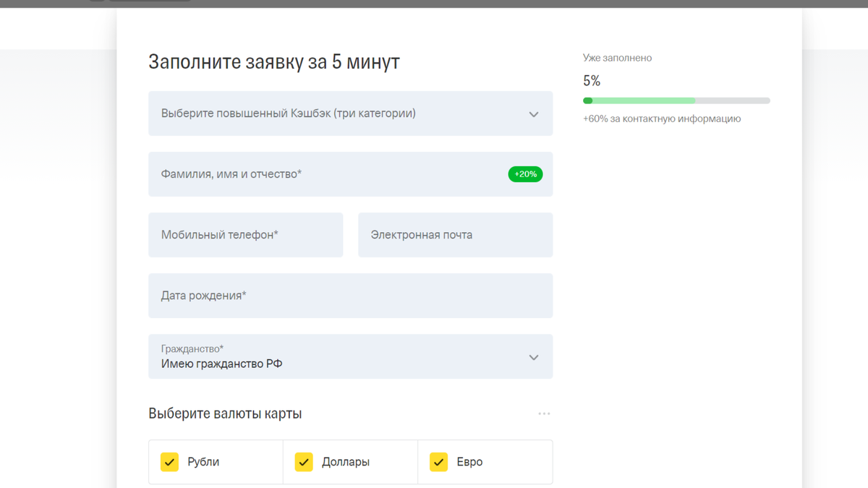
Task: Expand the Имею гражданство РФ dropdown
Action: [350, 356]
